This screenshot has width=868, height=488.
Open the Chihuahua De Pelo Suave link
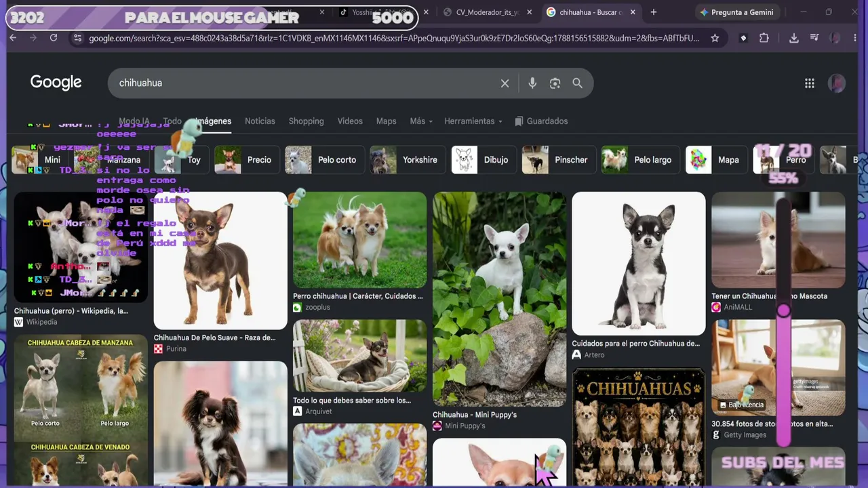click(215, 338)
